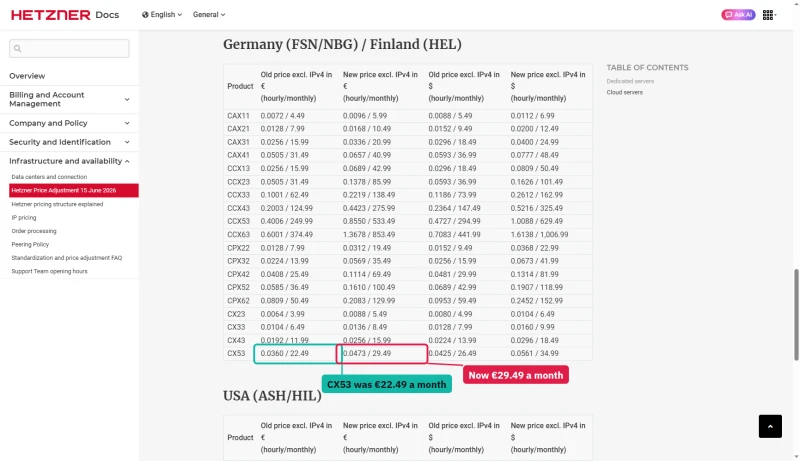Expand Billing and Account Management section
800x461 pixels.
tap(69, 99)
